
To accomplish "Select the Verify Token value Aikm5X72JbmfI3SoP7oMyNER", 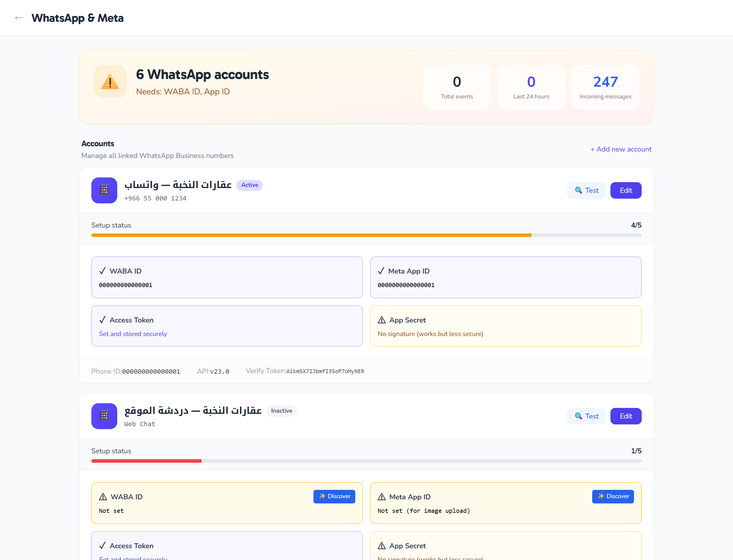I will click(325, 371).
